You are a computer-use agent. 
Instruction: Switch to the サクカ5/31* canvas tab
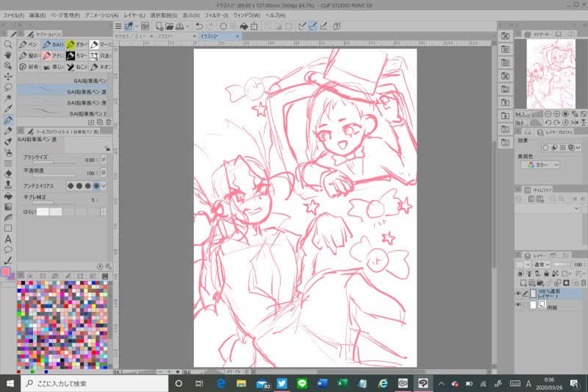134,36
